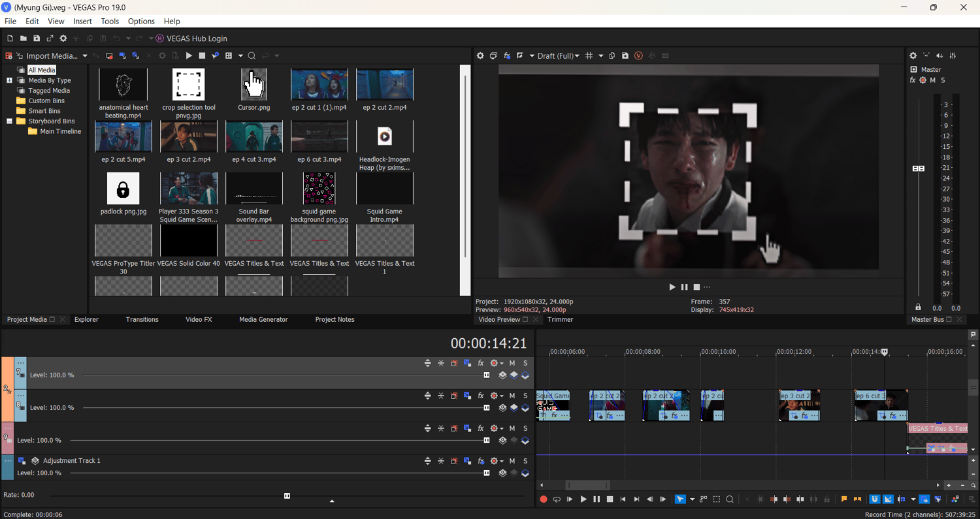
Task: Select the ep 6 cut 3 timeline clip
Action: click(881, 405)
